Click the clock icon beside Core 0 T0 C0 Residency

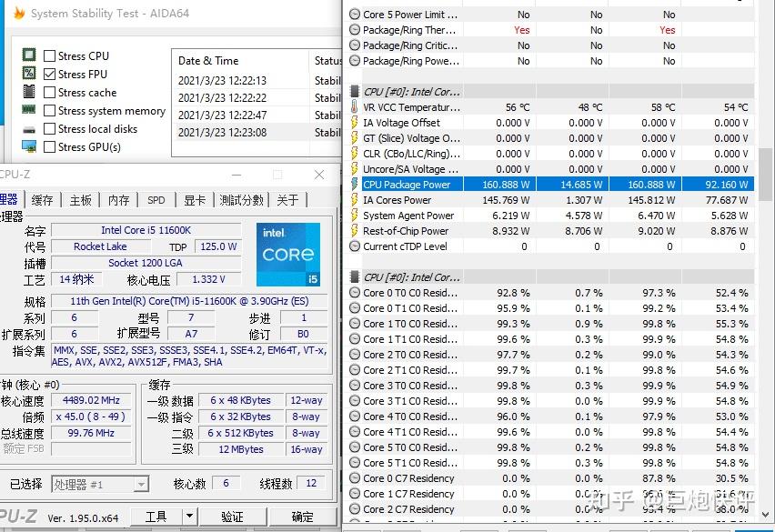pyautogui.click(x=355, y=293)
